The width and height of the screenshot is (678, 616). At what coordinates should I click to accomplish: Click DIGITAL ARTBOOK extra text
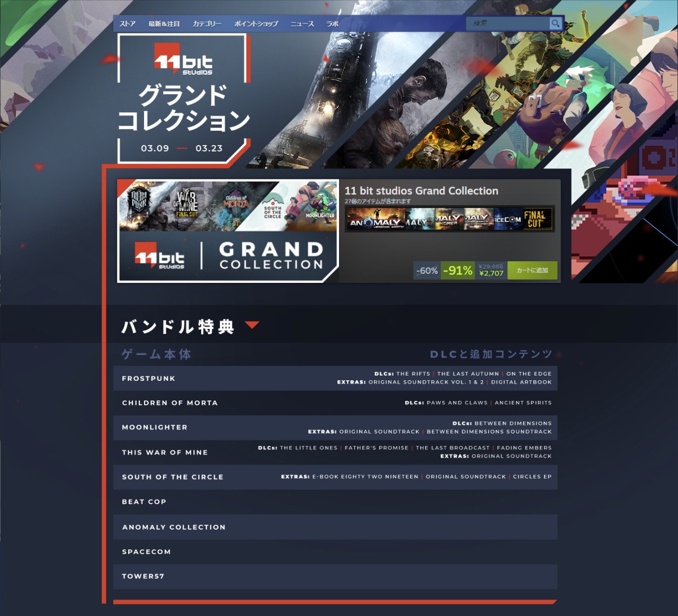pos(521,382)
